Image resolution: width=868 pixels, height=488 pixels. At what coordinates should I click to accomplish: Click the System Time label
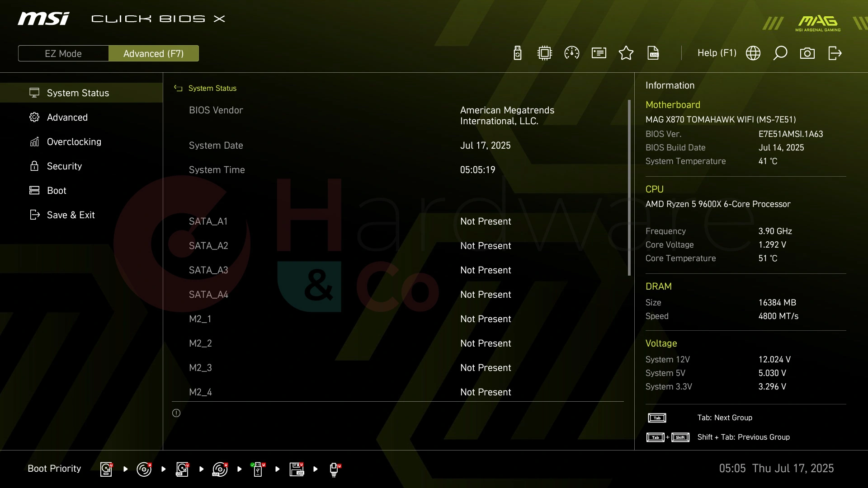(217, 170)
